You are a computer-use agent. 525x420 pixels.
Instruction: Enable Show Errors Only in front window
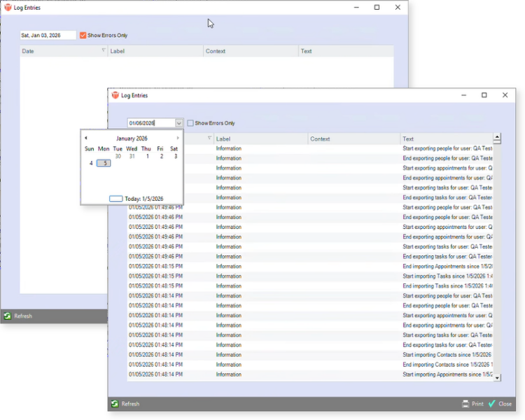pos(190,123)
